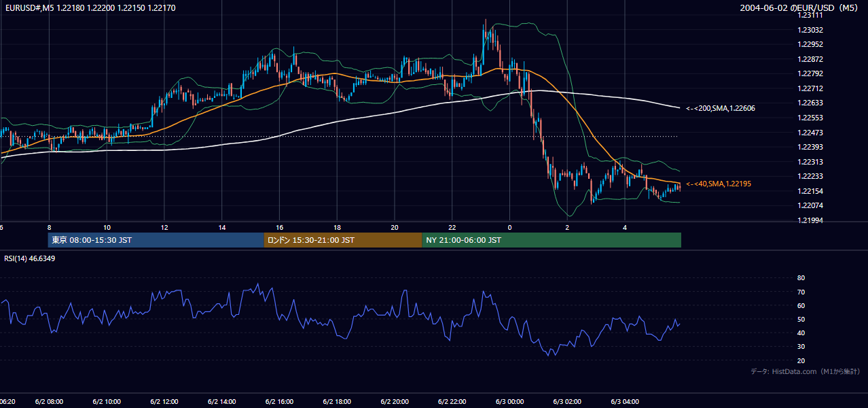This screenshot has width=868, height=408.
Task: Select the NY 21:00-06:00 JST session bar
Action: [551, 240]
